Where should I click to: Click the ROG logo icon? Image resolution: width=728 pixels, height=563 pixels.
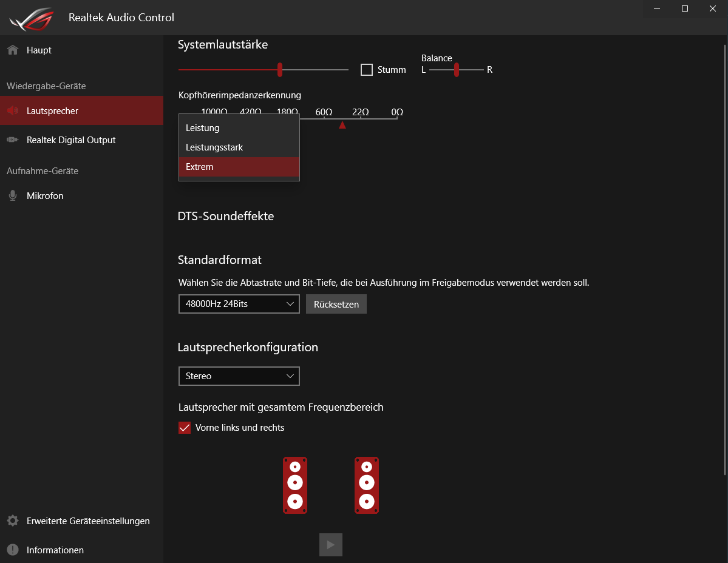pyautogui.click(x=32, y=19)
